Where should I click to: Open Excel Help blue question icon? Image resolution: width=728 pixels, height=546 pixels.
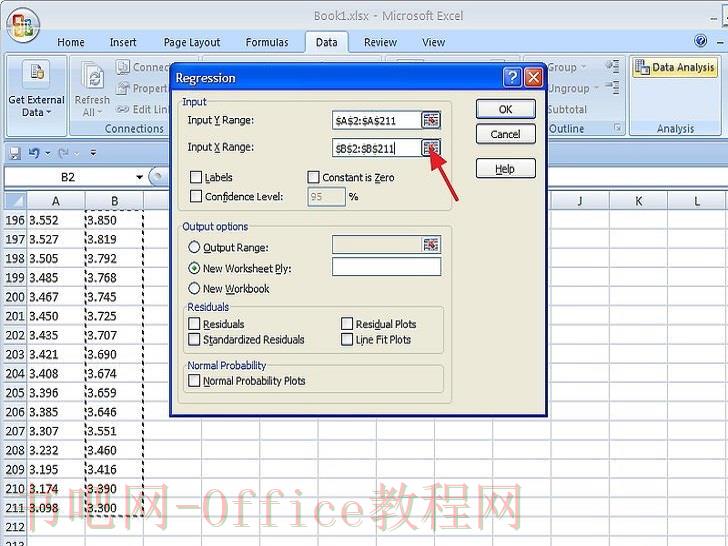pos(701,41)
